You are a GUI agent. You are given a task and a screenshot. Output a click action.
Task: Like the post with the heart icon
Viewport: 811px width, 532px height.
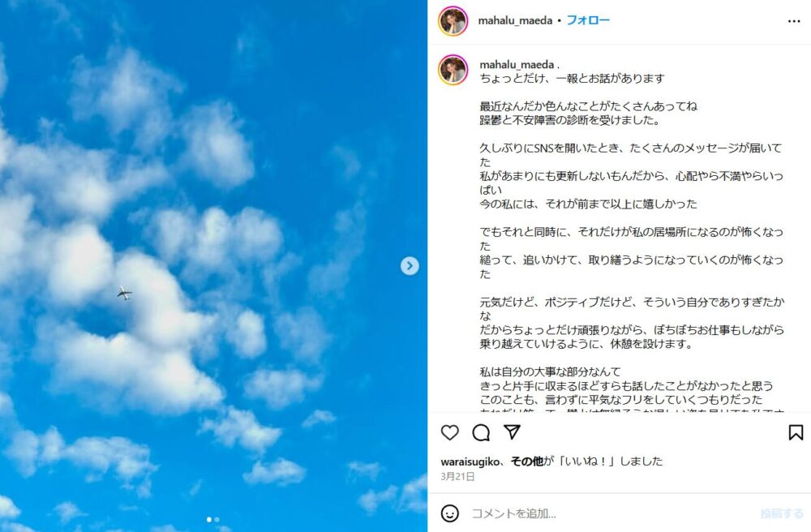pos(450,432)
